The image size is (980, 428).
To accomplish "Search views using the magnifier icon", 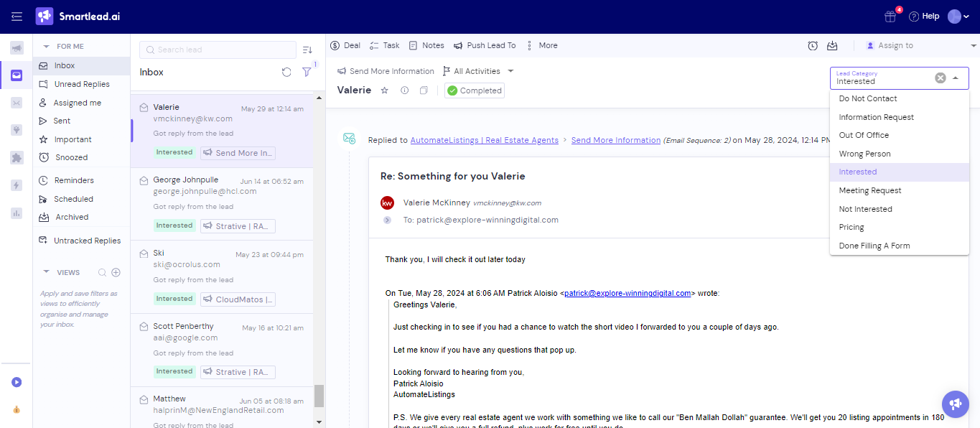I will 102,272.
